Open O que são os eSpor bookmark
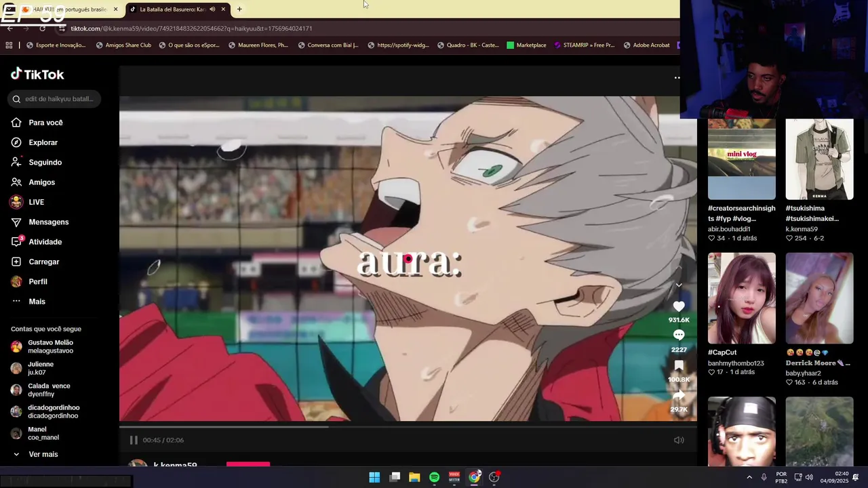This screenshot has height=488, width=868. click(x=189, y=45)
